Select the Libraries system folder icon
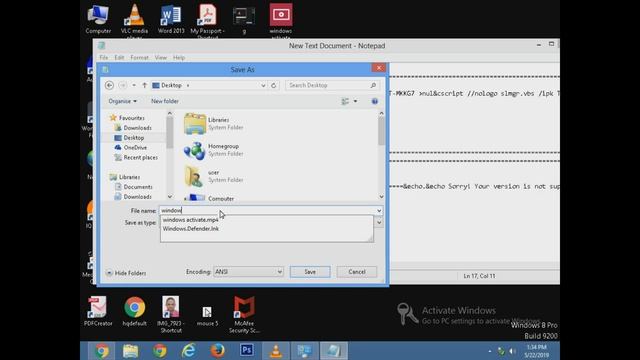 [195, 124]
